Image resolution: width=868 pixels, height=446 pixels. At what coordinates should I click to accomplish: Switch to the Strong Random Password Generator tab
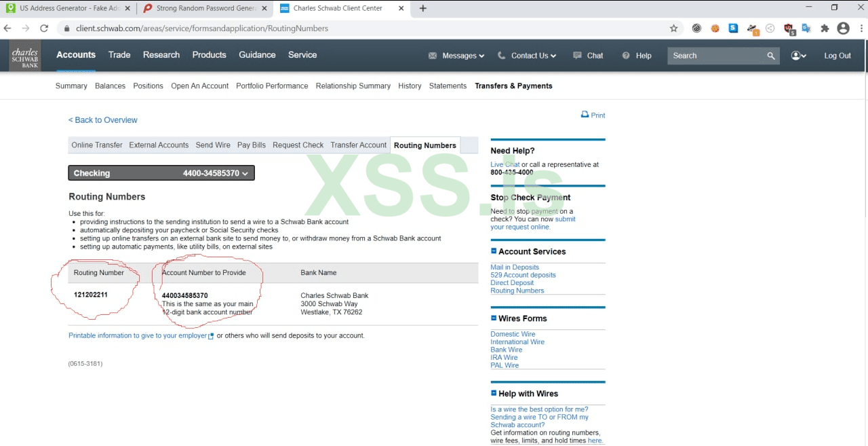[x=205, y=8]
